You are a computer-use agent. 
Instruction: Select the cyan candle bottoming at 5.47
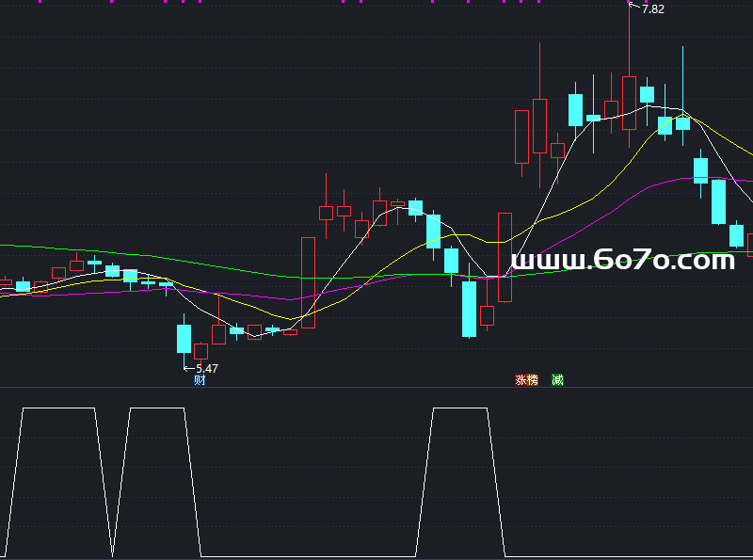[184, 339]
